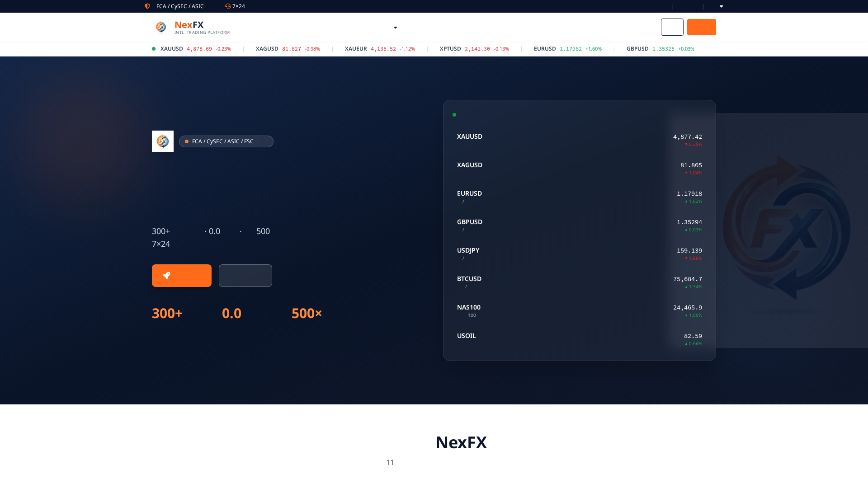Select the XAUEUR ticker item

coord(380,49)
